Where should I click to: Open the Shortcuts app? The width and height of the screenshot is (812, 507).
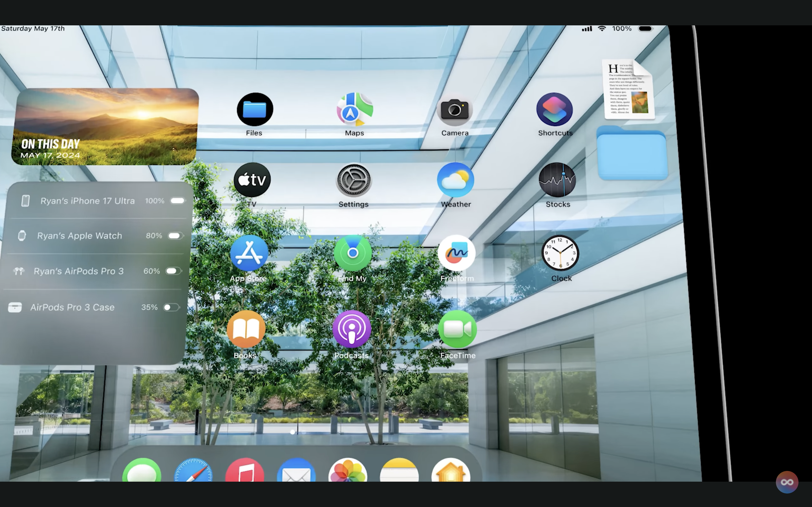click(x=554, y=110)
